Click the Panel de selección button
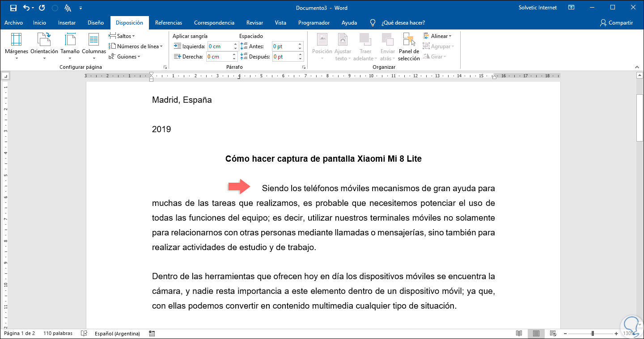 (409, 47)
